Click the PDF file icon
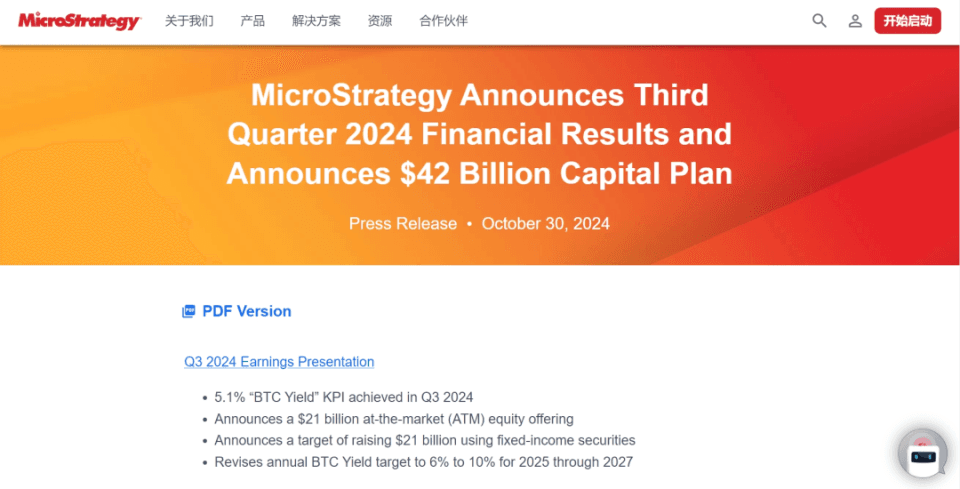 189,312
